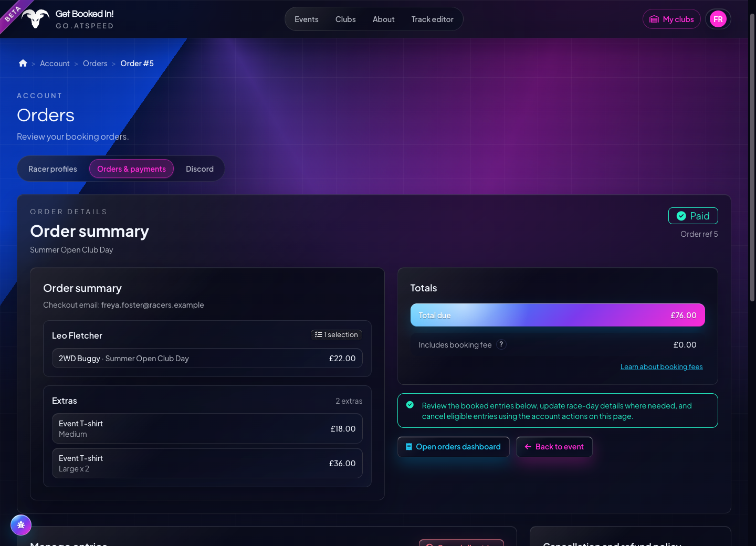Switch to the Racer profiles tab
Screen dimensions: 756x546
(52, 169)
